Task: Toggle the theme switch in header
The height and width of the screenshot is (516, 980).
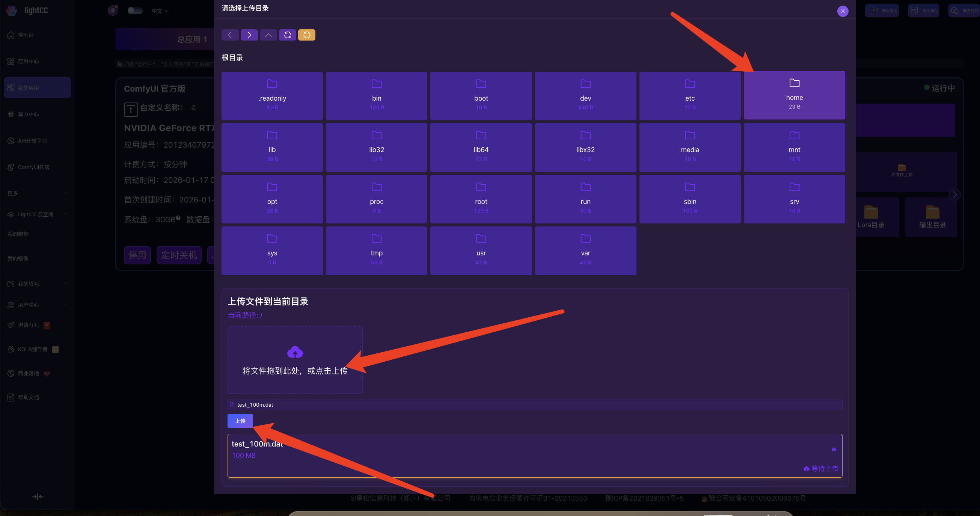Action: point(135,11)
